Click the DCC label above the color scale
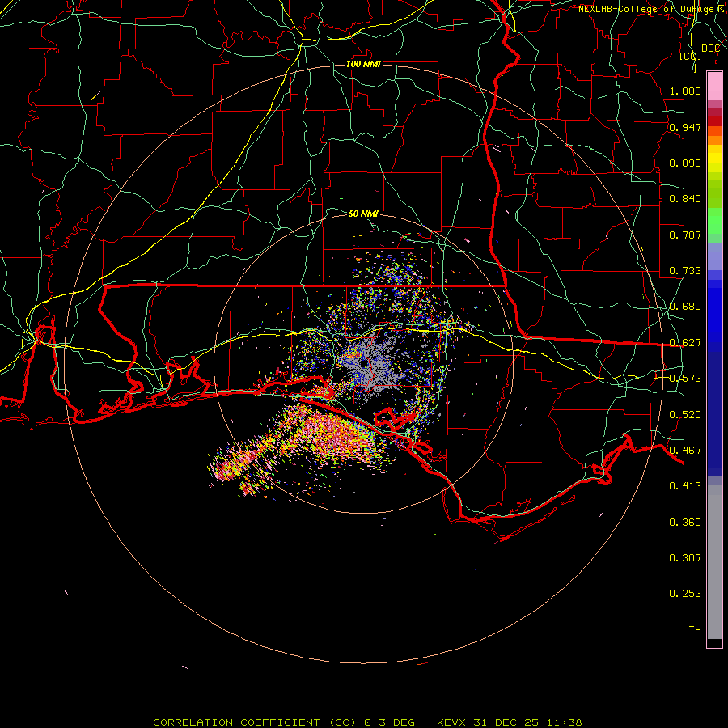 [710, 49]
